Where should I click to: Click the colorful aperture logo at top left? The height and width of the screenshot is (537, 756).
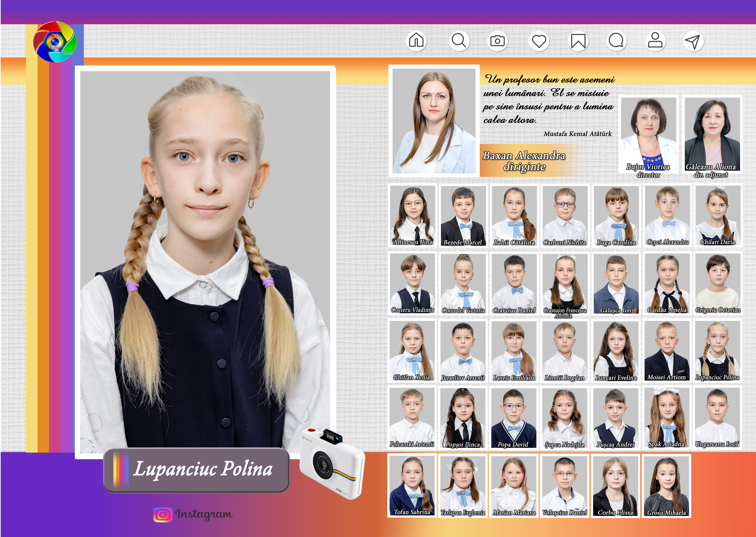click(x=55, y=42)
